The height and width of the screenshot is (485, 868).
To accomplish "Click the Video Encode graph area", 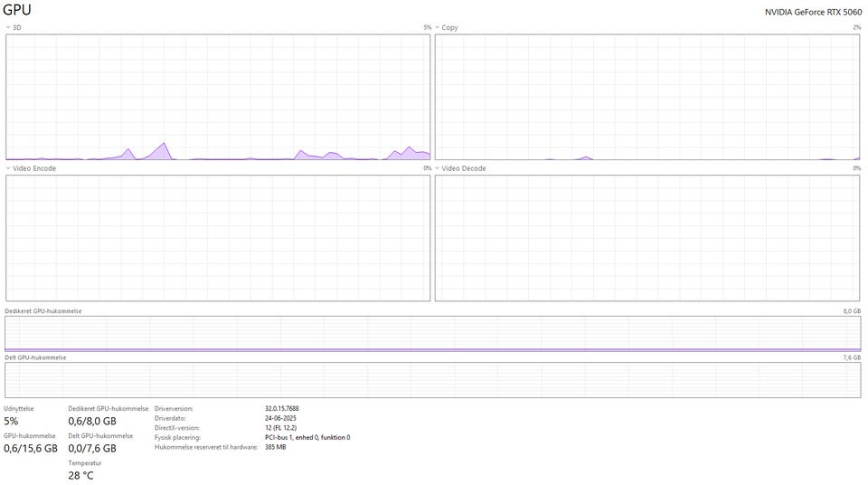I will pyautogui.click(x=218, y=238).
